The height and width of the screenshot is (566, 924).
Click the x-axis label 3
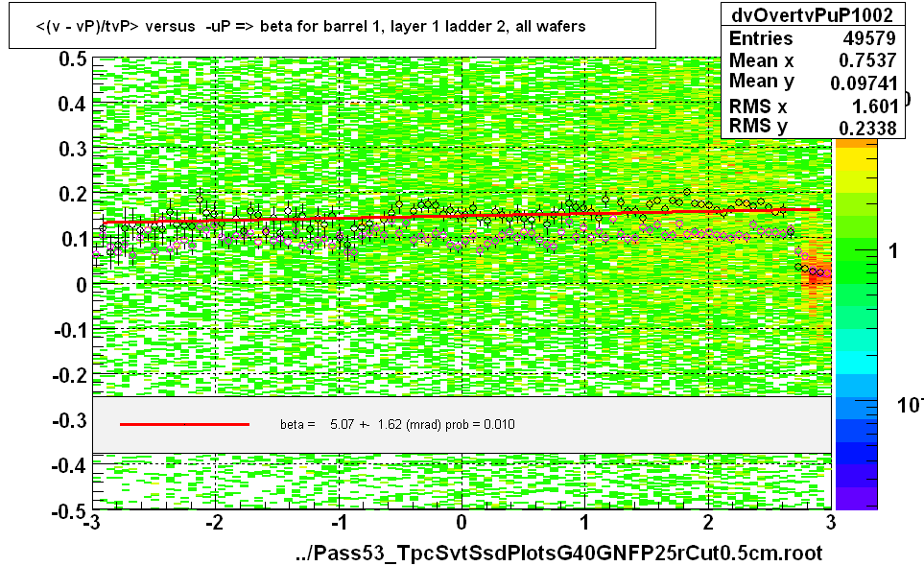[831, 523]
